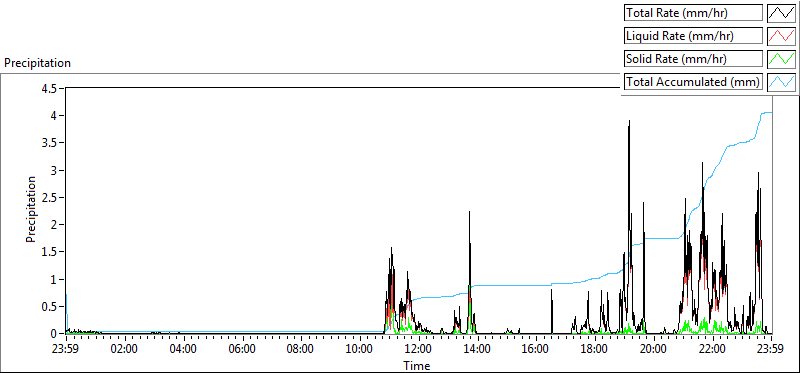Viewport: 800px width, 373px height.
Task: Click the green Solid Rate legend line icon
Action: pos(781,59)
